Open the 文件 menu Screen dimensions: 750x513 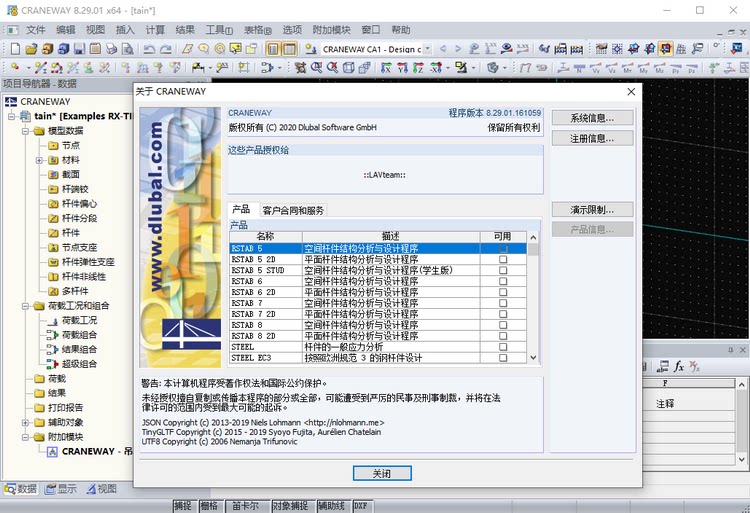[35, 30]
